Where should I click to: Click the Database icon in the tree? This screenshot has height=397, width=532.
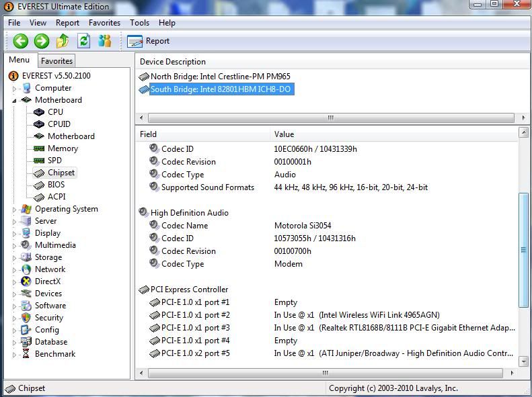26,342
